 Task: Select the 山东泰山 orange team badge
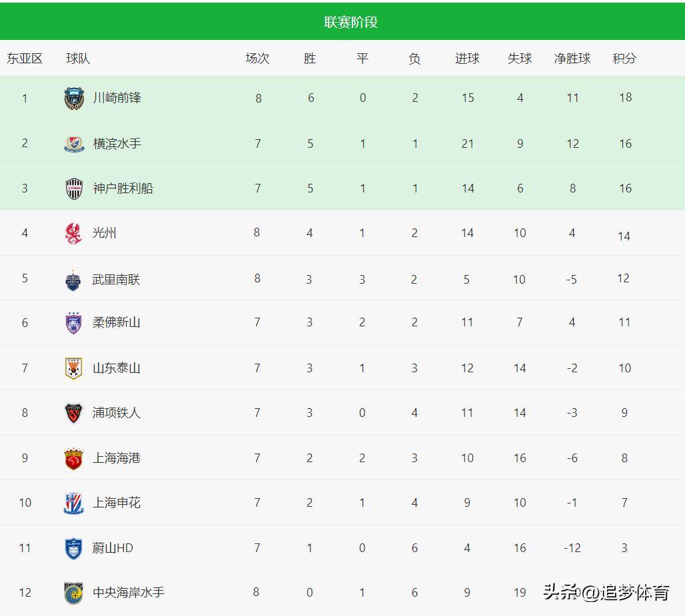73,368
